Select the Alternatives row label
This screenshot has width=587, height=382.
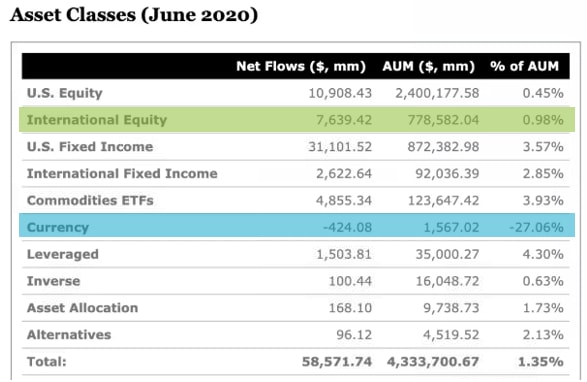69,335
